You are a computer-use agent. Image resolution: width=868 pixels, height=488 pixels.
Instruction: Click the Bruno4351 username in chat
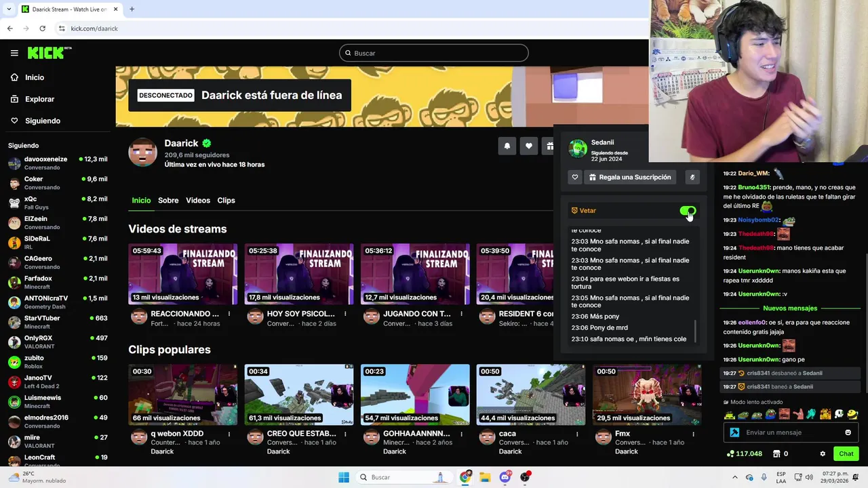point(754,188)
